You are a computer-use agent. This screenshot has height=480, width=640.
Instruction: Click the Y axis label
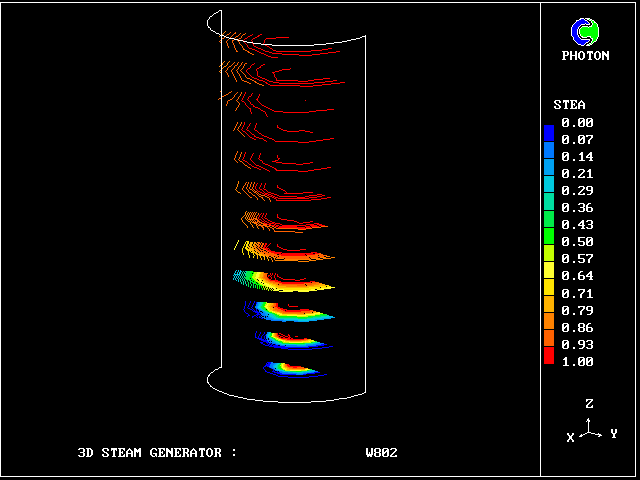click(613, 434)
